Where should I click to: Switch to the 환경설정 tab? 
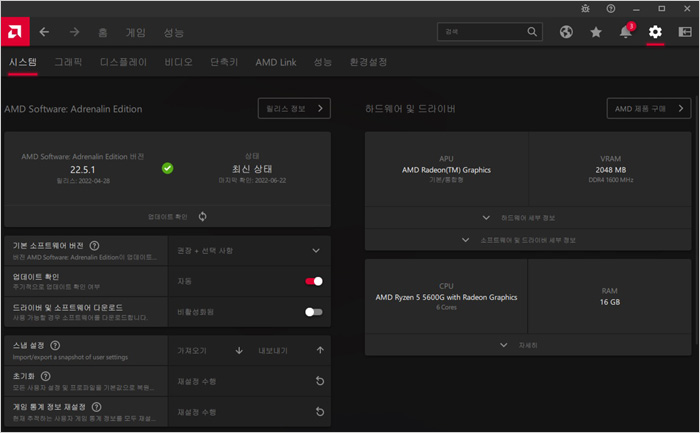click(x=368, y=62)
